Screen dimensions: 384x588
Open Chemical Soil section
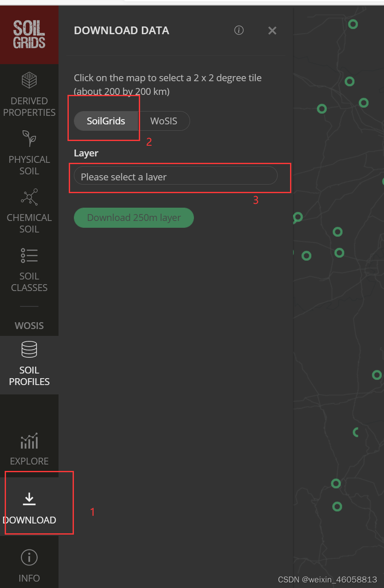[x=29, y=212]
